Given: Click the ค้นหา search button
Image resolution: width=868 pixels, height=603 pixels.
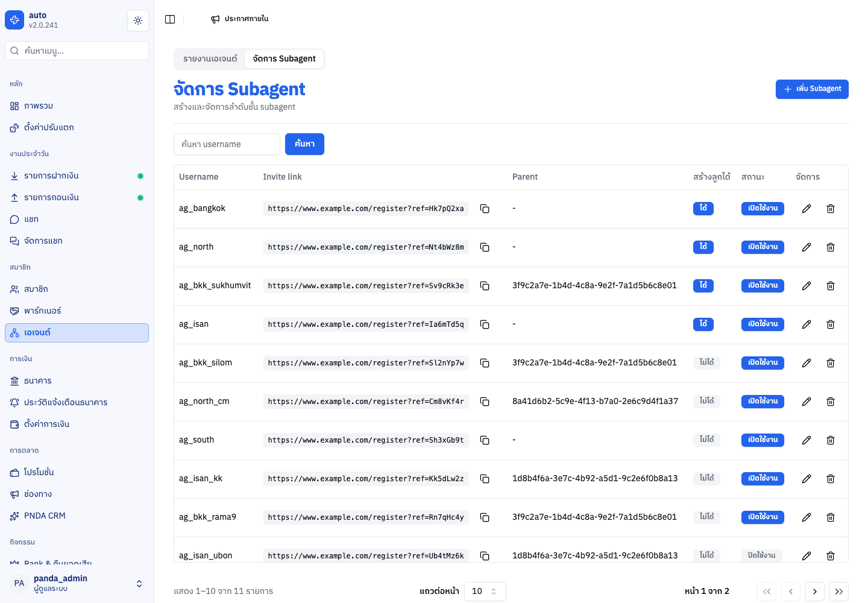Looking at the screenshot, I should coord(304,144).
